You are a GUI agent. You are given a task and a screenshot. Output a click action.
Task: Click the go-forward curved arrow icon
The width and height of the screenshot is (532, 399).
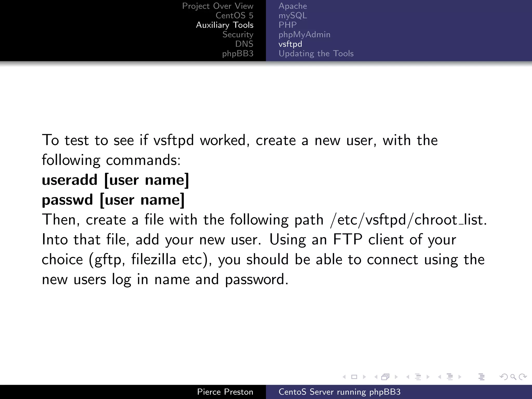(x=523, y=377)
